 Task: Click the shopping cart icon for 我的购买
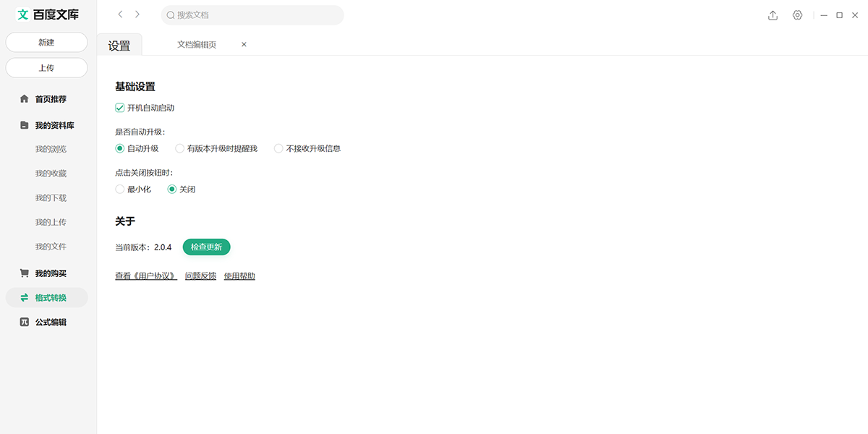click(x=24, y=273)
